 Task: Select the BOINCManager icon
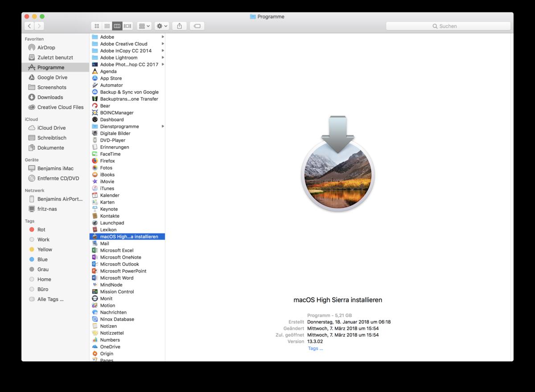click(95, 113)
